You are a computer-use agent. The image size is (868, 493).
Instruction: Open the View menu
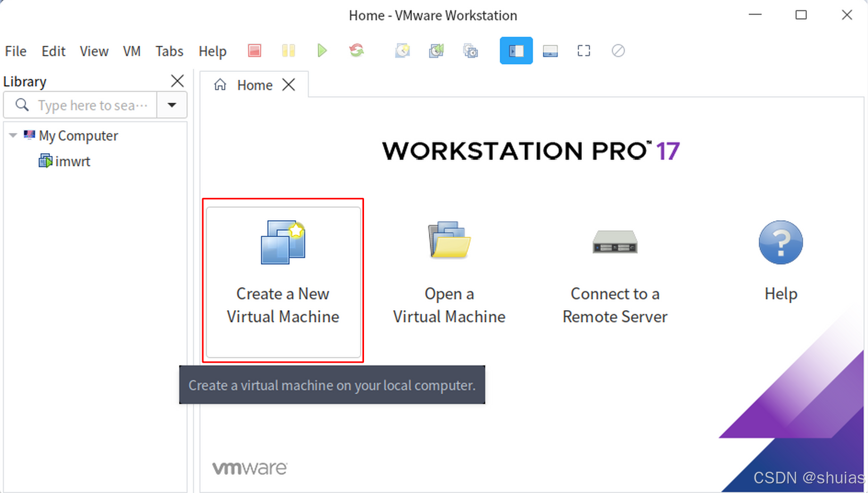tap(94, 51)
